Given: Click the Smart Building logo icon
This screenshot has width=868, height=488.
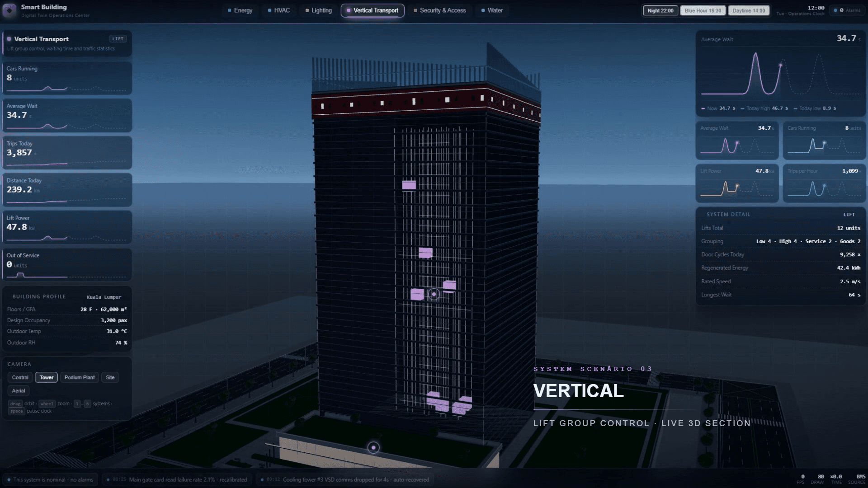Looking at the screenshot, I should 9,10.
